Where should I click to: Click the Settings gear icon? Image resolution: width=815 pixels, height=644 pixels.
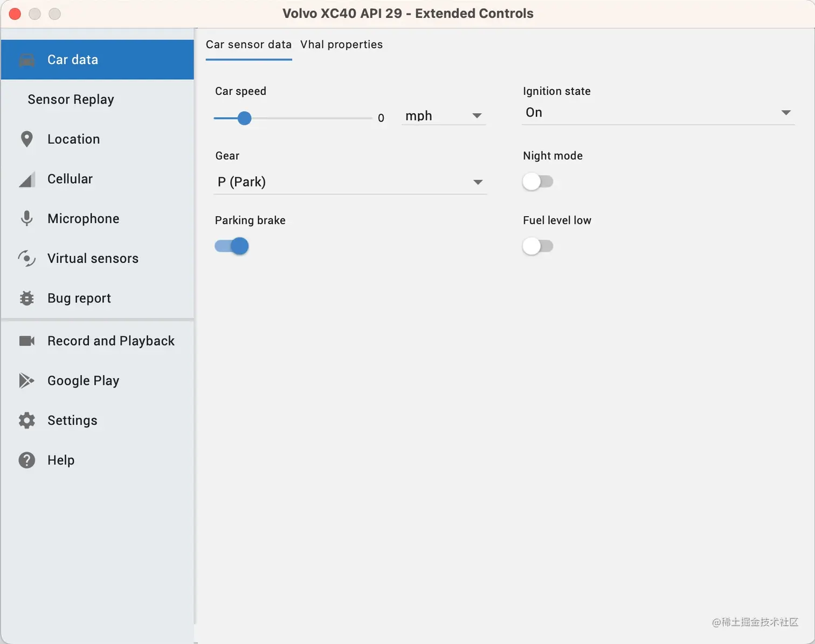[26, 420]
